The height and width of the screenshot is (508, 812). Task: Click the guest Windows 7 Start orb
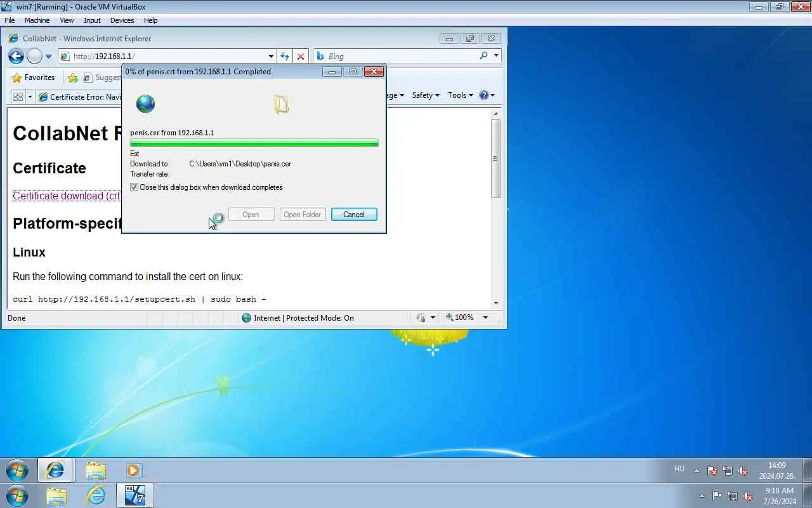[17, 471]
